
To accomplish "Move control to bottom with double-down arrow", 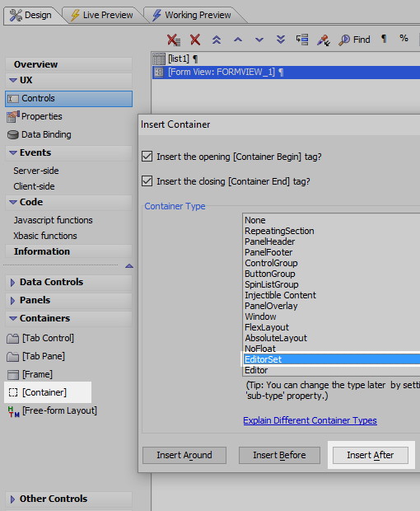I will pos(281,40).
